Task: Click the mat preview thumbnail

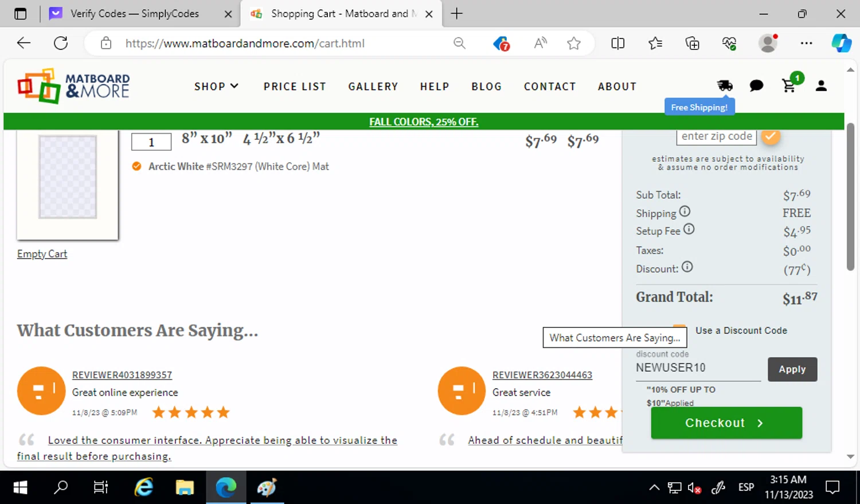Action: pyautogui.click(x=68, y=185)
